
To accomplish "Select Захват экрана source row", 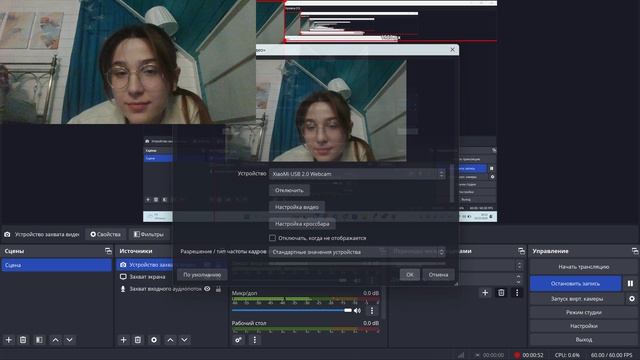I will pos(147,277).
